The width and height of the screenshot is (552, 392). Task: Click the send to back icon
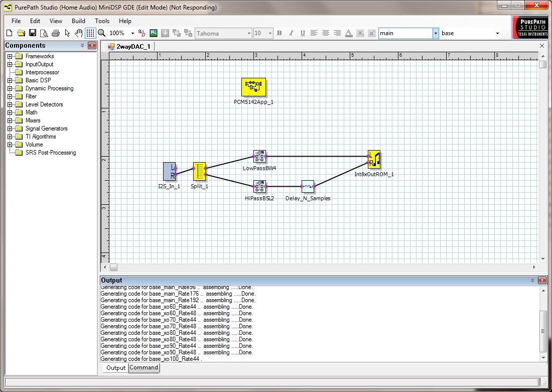coord(188,33)
